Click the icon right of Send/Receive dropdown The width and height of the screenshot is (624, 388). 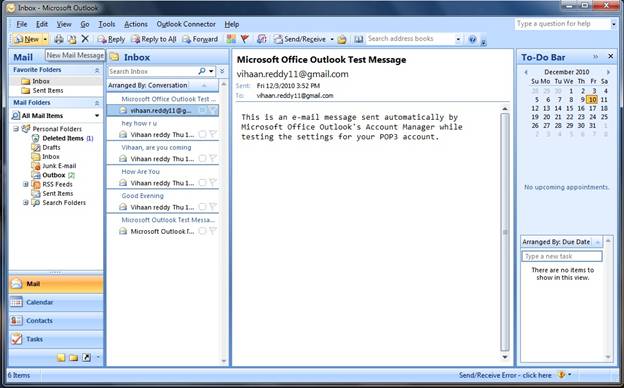[342, 39]
